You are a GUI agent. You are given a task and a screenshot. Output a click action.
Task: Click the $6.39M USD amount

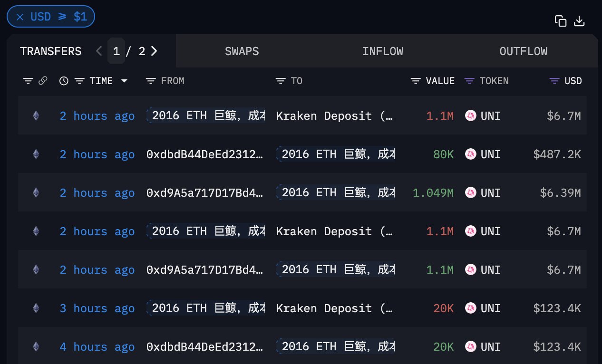[x=560, y=193]
